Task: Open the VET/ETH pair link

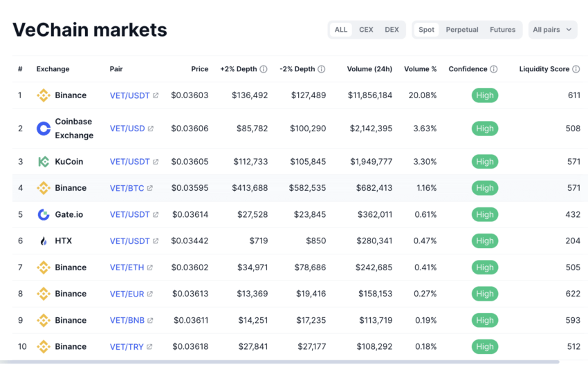Action: 127,267
